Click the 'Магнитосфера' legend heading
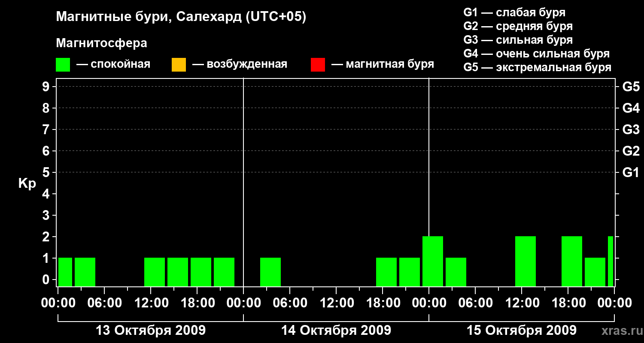The height and width of the screenshot is (343, 644). (x=101, y=43)
